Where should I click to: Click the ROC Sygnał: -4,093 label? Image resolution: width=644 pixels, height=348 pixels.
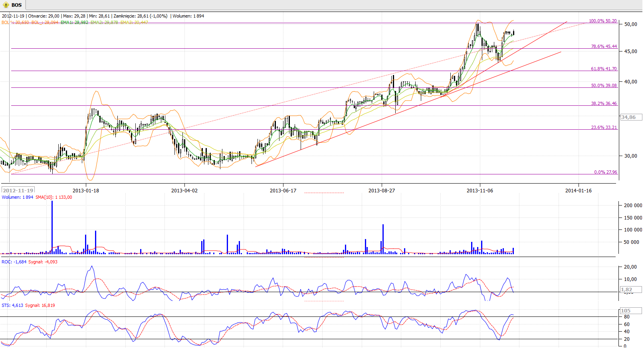click(x=43, y=262)
